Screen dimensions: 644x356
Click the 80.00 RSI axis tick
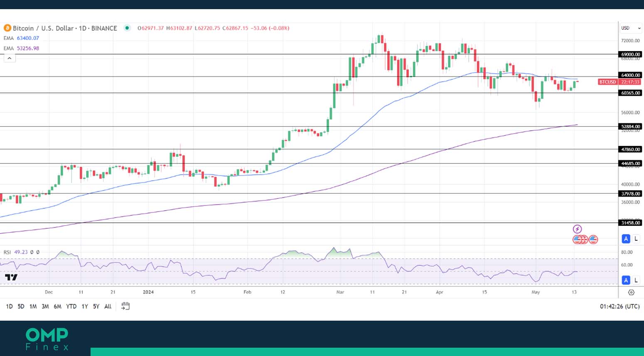(x=627, y=252)
